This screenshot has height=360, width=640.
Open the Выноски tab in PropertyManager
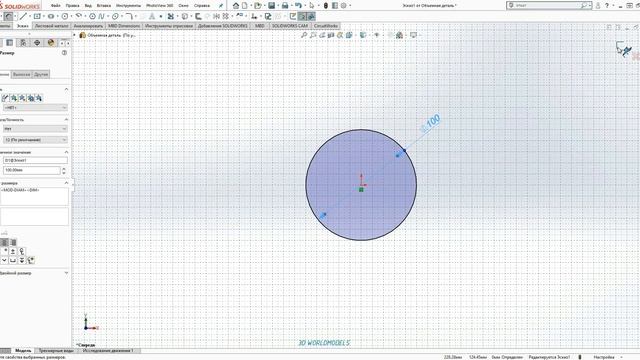pyautogui.click(x=21, y=74)
